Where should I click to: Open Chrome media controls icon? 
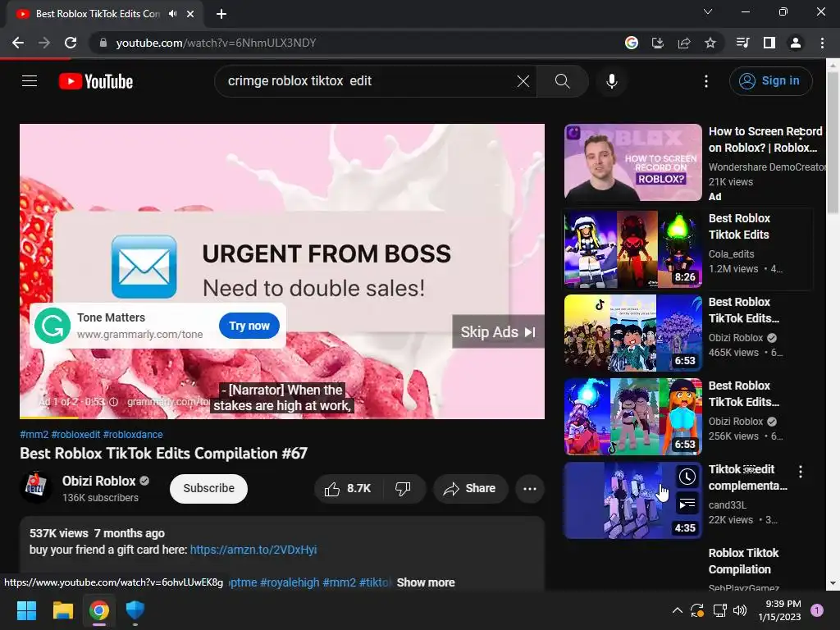click(742, 43)
